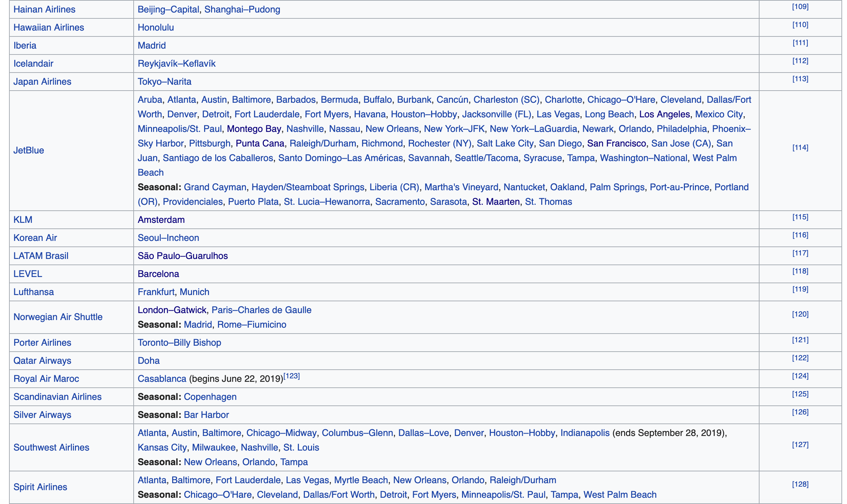
Task: Click the Honolulu destination link
Action: (x=156, y=27)
